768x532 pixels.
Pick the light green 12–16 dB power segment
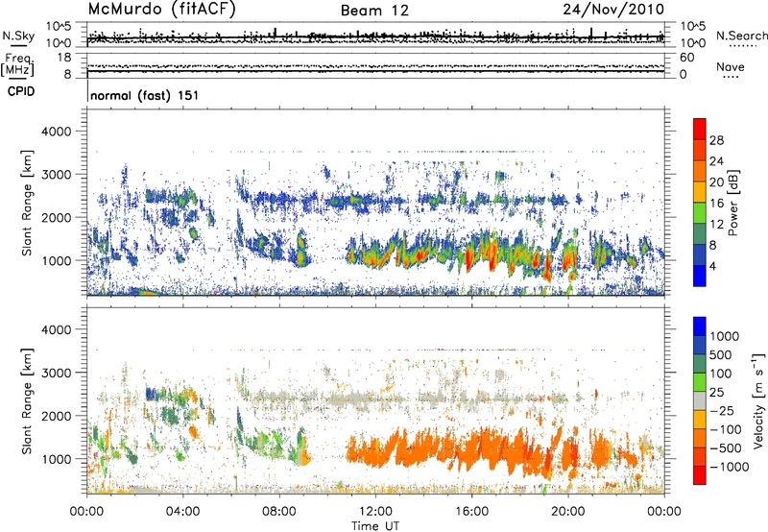coord(700,212)
